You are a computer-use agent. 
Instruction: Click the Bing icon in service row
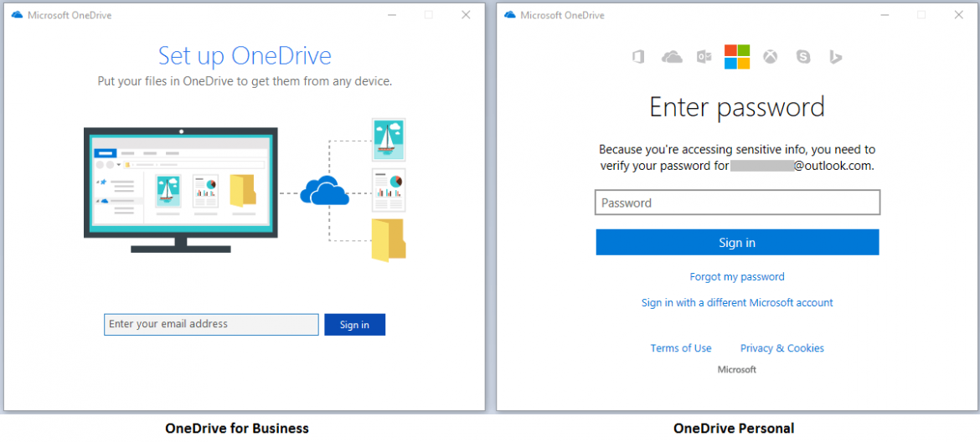[x=835, y=57]
